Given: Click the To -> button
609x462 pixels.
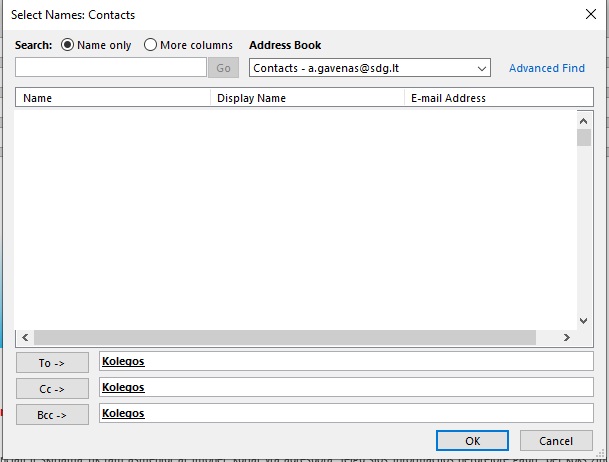Looking at the screenshot, I should point(52,363).
